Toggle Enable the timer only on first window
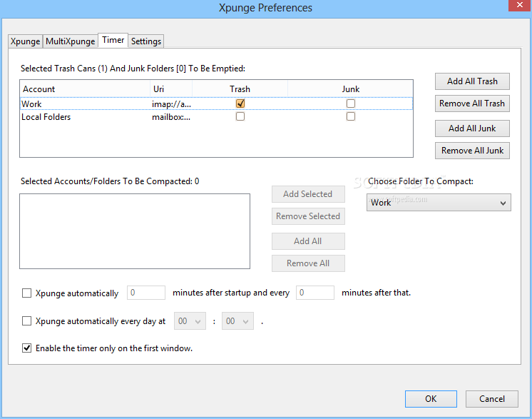This screenshot has width=532, height=419. coord(27,348)
